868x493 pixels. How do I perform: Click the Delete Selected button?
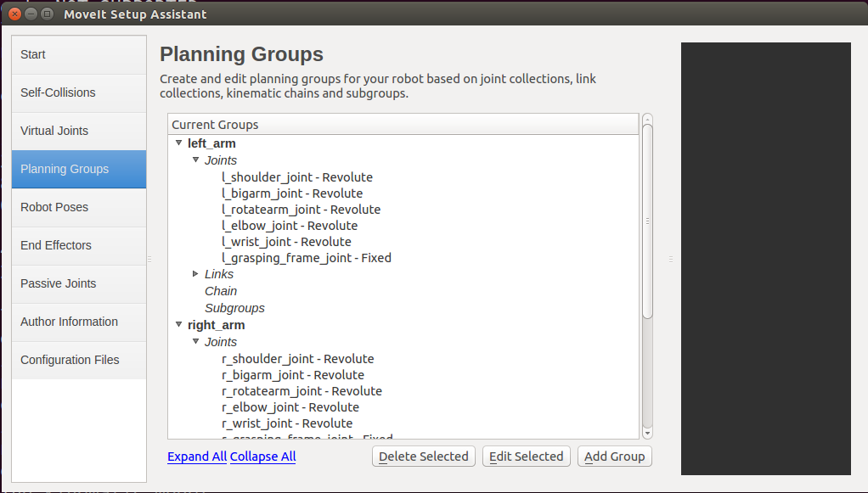tap(424, 457)
